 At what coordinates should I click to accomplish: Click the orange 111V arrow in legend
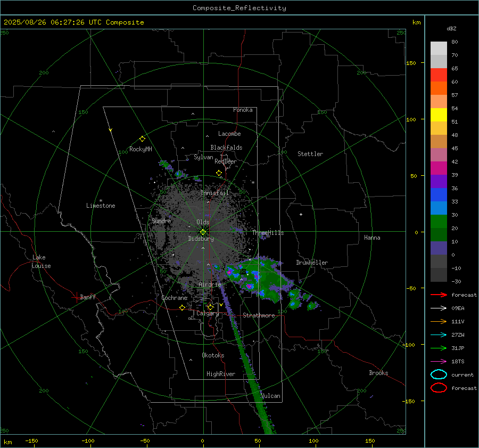coord(439,321)
